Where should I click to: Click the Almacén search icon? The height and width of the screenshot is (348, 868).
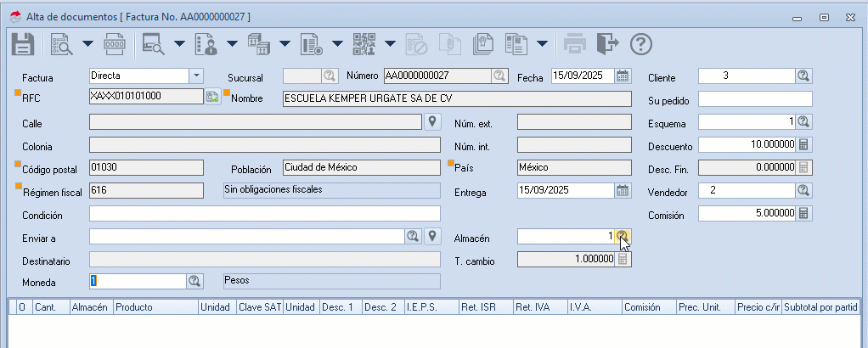[x=623, y=236]
